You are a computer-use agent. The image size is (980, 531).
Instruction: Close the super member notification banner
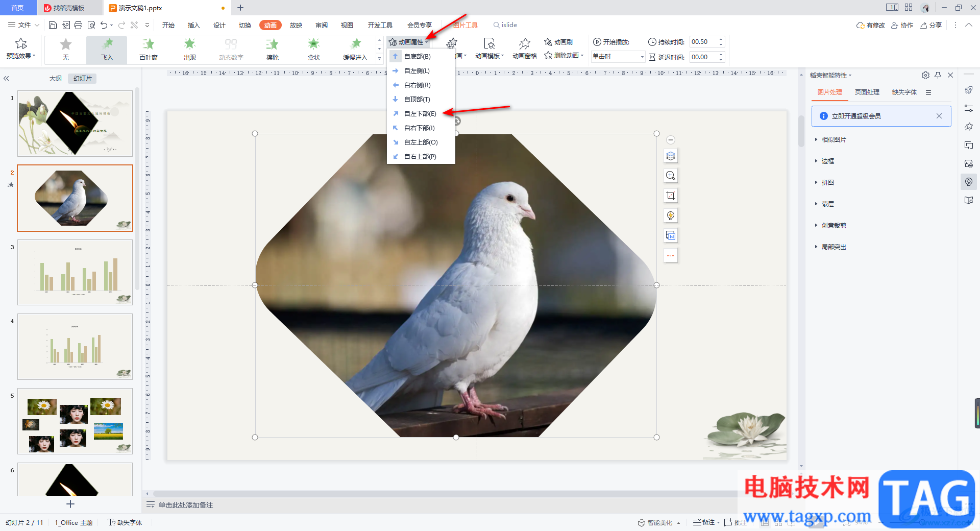coord(939,116)
